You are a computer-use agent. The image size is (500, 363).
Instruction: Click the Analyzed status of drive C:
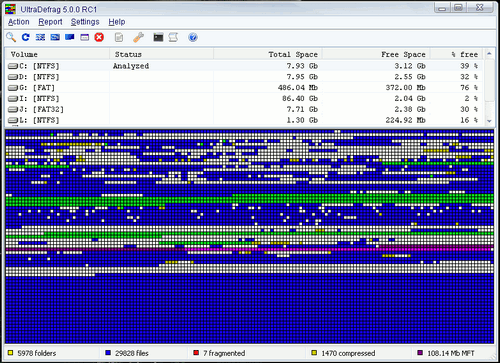[x=131, y=66]
